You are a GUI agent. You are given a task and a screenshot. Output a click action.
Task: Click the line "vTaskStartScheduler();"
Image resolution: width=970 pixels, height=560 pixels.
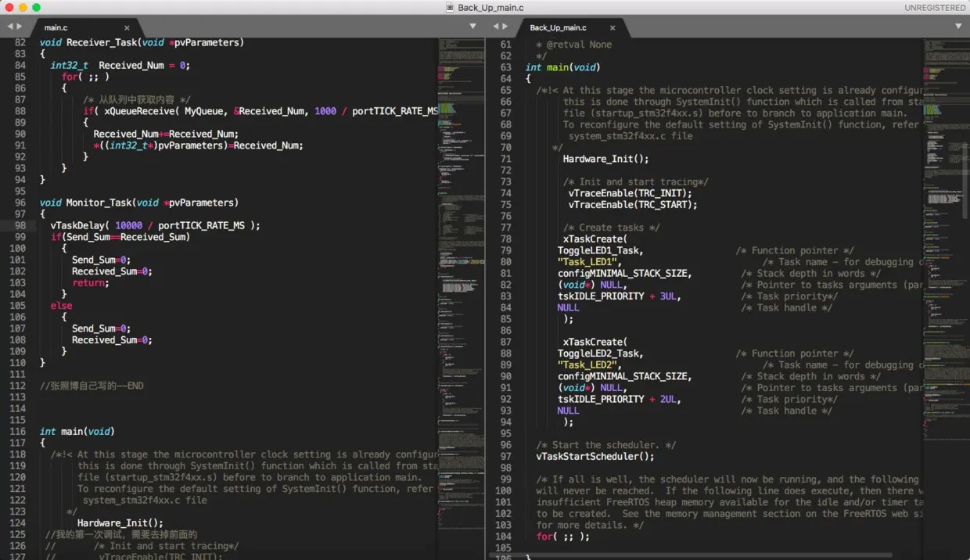click(x=595, y=457)
